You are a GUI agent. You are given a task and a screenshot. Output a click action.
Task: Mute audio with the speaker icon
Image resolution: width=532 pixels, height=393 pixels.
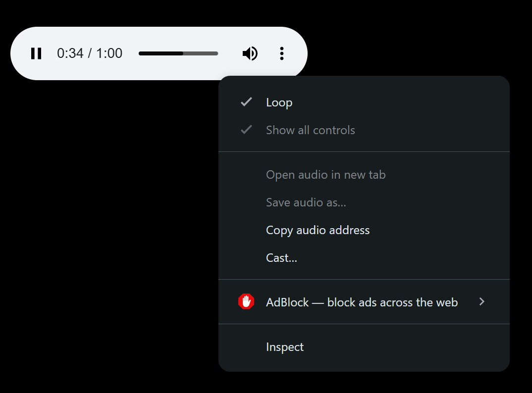click(250, 53)
